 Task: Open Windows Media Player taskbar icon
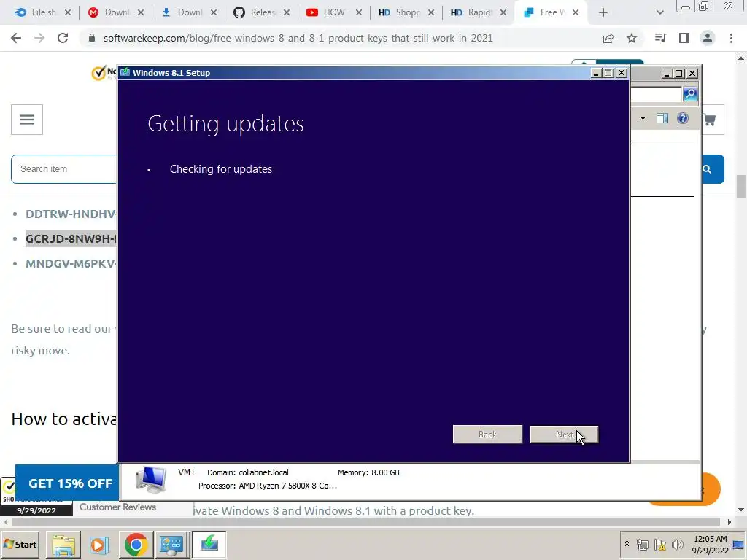pos(98,544)
